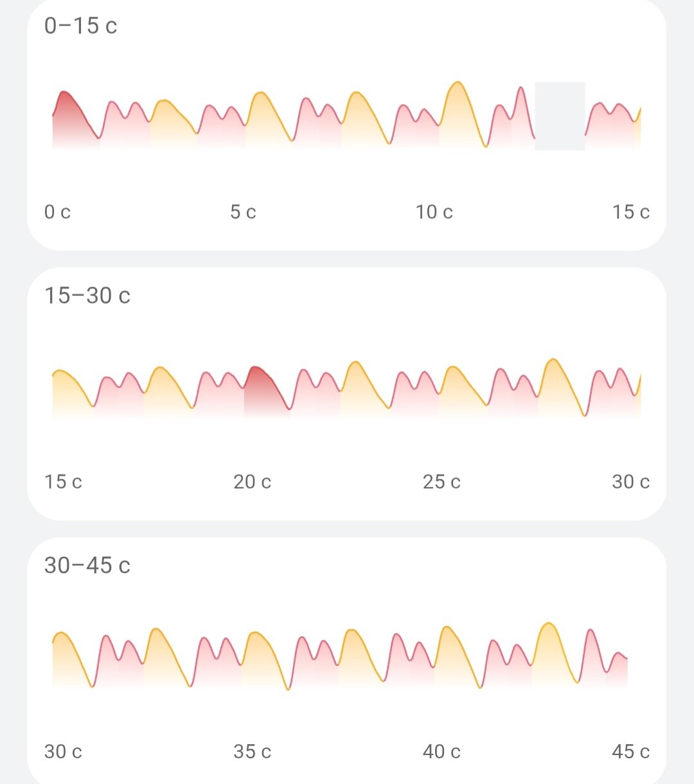Click the "30 с" label starting the third chart
694x784 pixels.
pyautogui.click(x=63, y=752)
